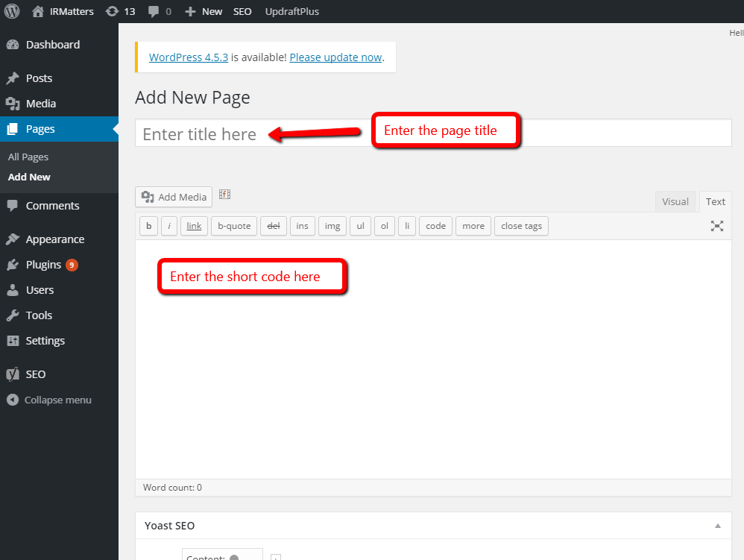The image size is (744, 560).
Task: Click the IRMatters home site icon
Action: tap(38, 11)
